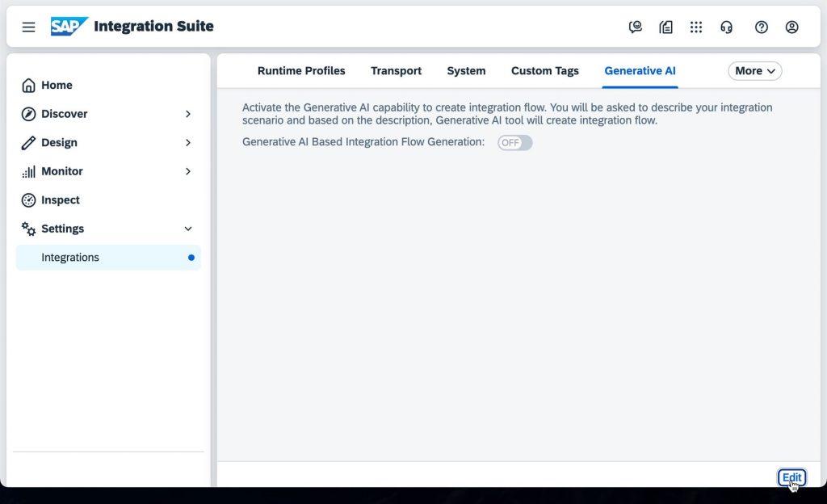Expand the Monitor menu chevron
Image resolution: width=827 pixels, height=504 pixels.
[188, 171]
